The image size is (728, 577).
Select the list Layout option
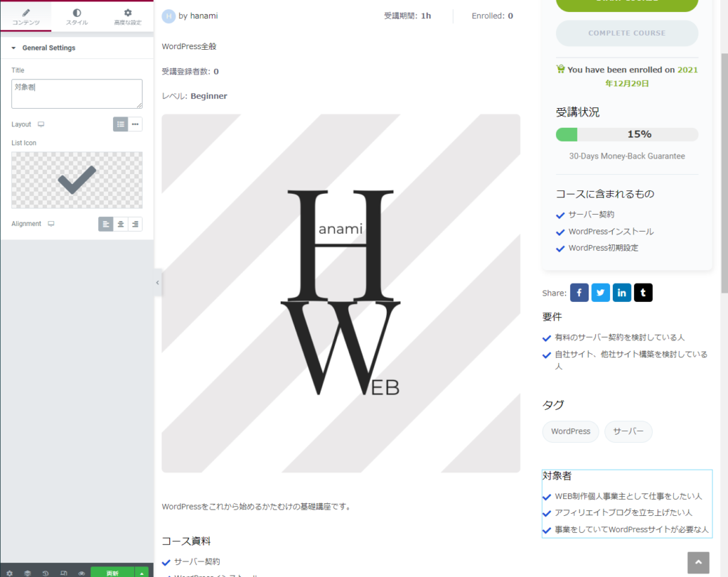tap(121, 124)
